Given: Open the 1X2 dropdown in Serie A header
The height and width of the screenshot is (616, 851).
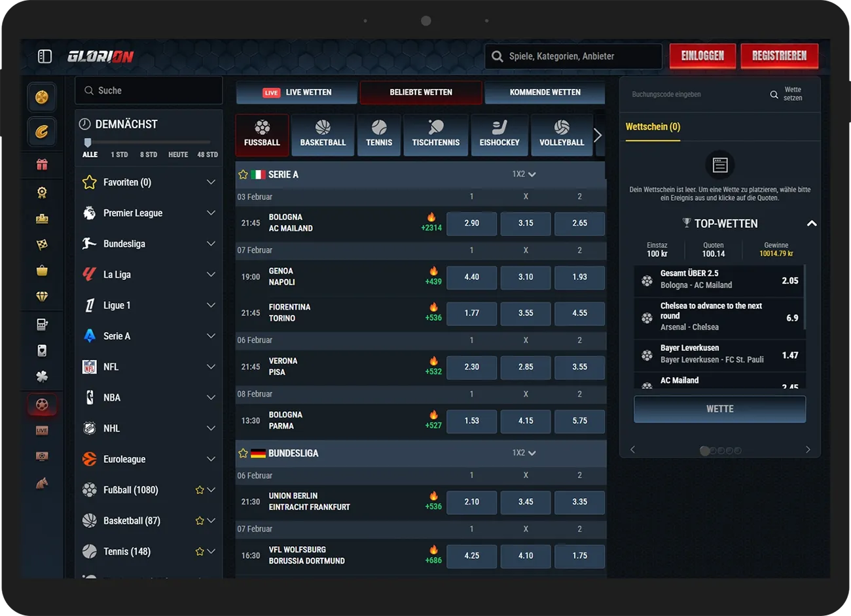Looking at the screenshot, I should [524, 174].
